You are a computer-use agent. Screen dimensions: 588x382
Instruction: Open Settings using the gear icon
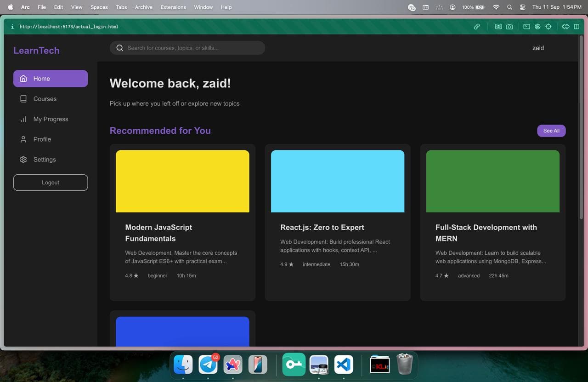pyautogui.click(x=23, y=159)
